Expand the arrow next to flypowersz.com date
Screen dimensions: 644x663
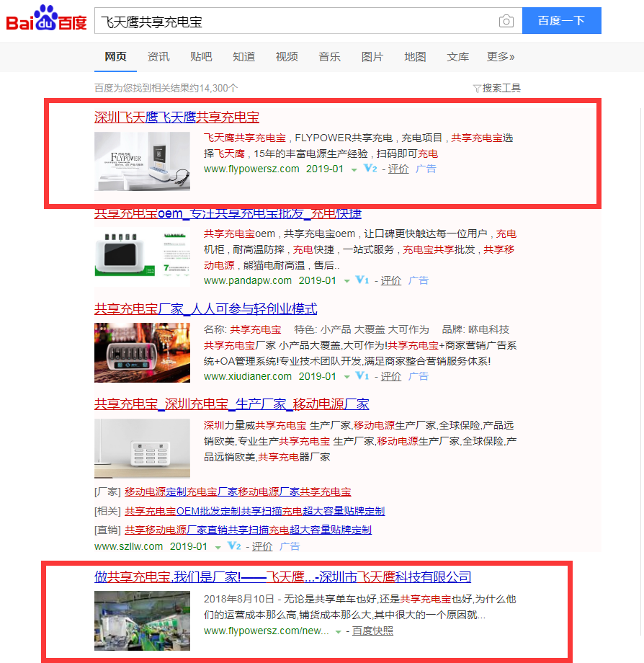(x=354, y=169)
